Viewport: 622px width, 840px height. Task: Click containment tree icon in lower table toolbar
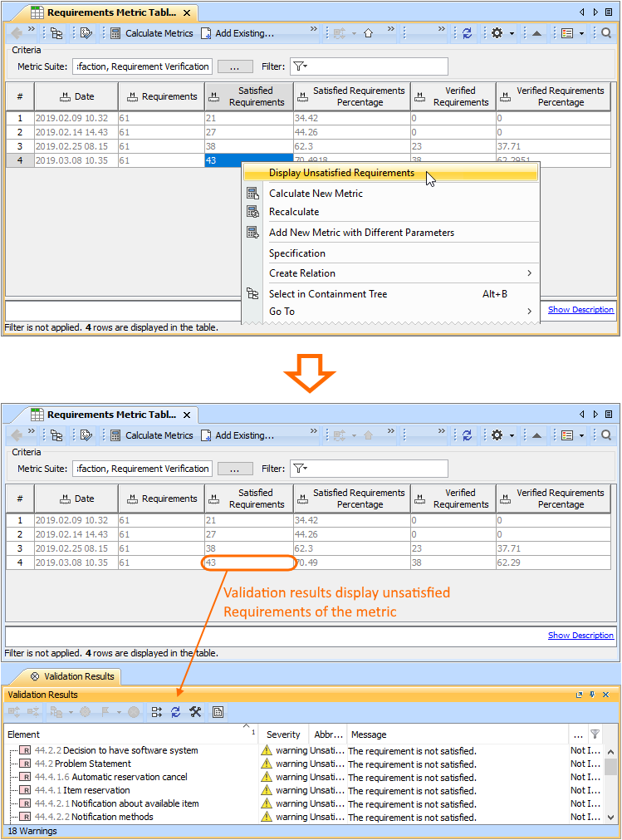56,435
